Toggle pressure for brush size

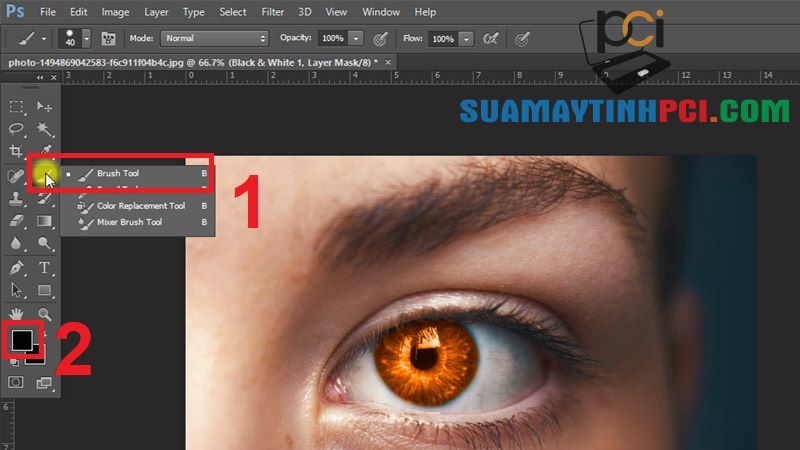point(522,39)
